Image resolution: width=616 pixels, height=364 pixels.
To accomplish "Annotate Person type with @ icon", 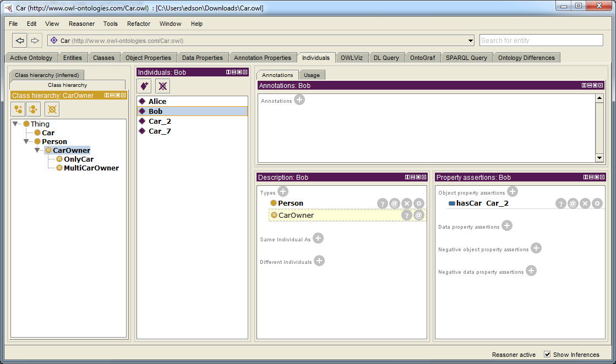I will pos(395,203).
